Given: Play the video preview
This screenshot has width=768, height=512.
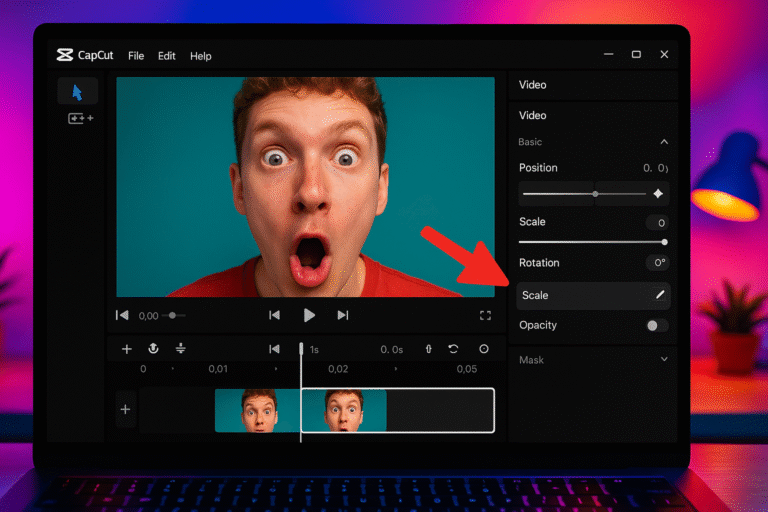Looking at the screenshot, I should (309, 315).
